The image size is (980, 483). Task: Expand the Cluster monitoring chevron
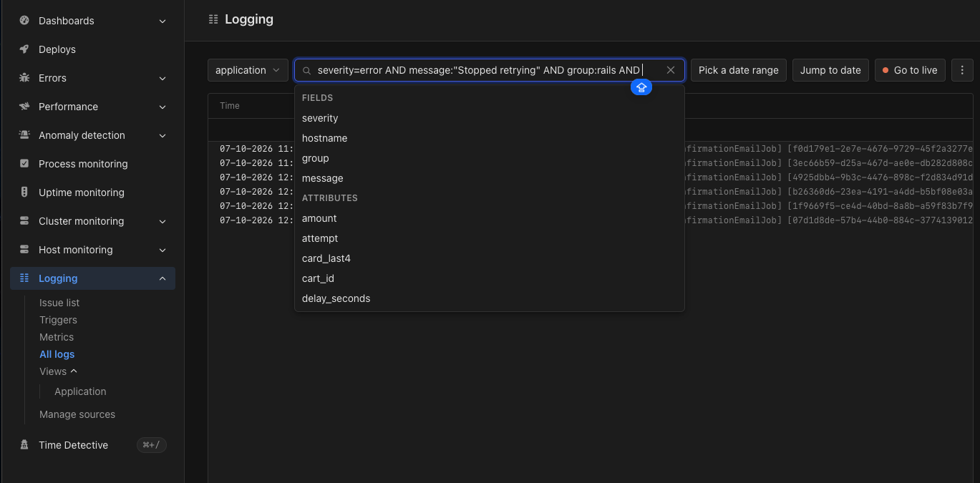162,222
